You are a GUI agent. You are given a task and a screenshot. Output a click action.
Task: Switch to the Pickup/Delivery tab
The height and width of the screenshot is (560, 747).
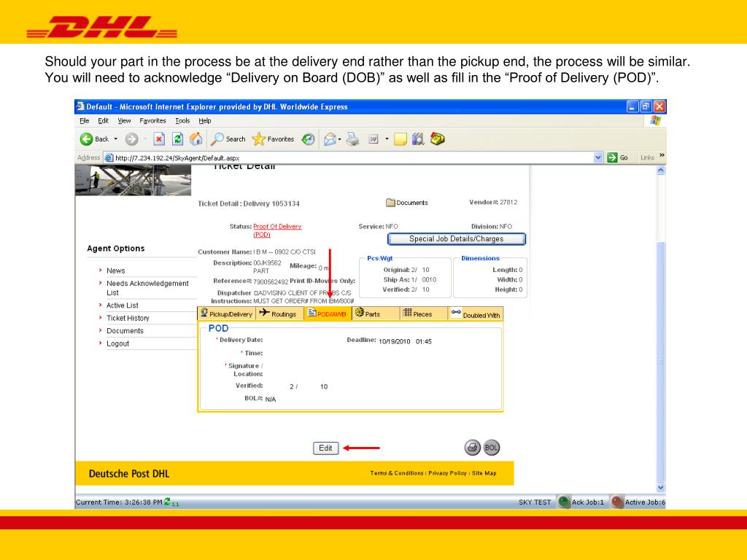(226, 314)
